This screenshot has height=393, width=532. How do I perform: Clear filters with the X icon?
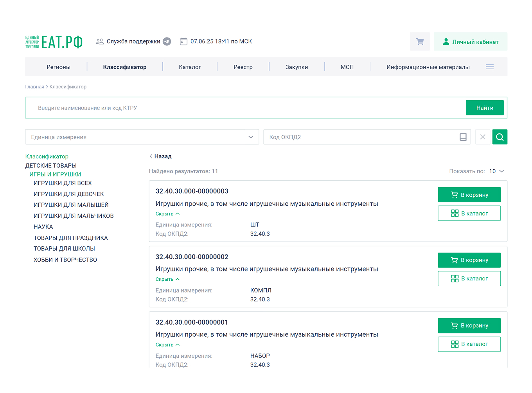482,137
